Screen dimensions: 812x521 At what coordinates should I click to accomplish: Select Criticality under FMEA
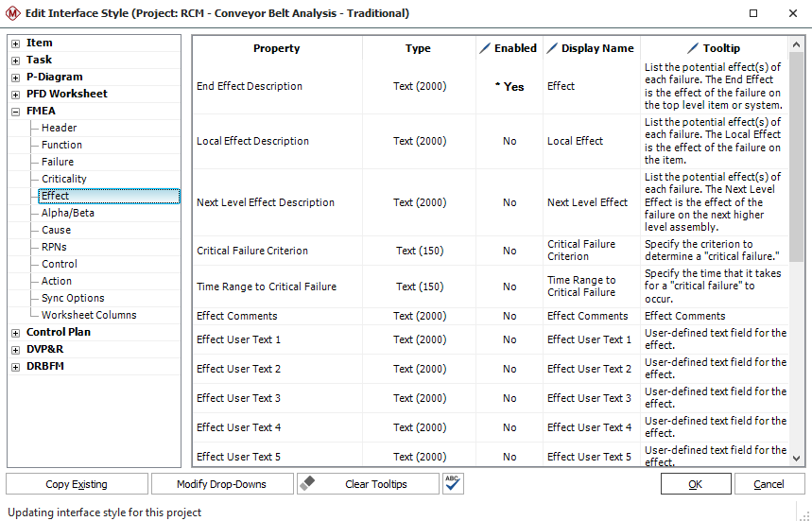[x=63, y=179]
